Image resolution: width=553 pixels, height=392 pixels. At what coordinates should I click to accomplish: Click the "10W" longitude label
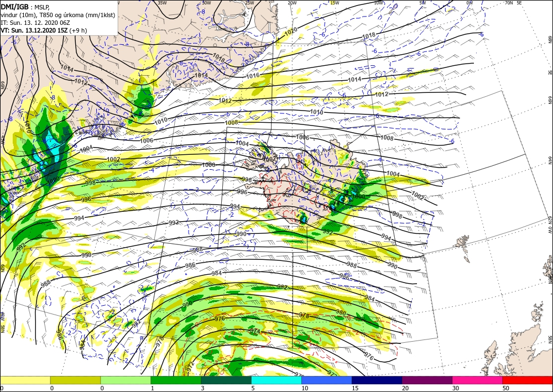379,2
